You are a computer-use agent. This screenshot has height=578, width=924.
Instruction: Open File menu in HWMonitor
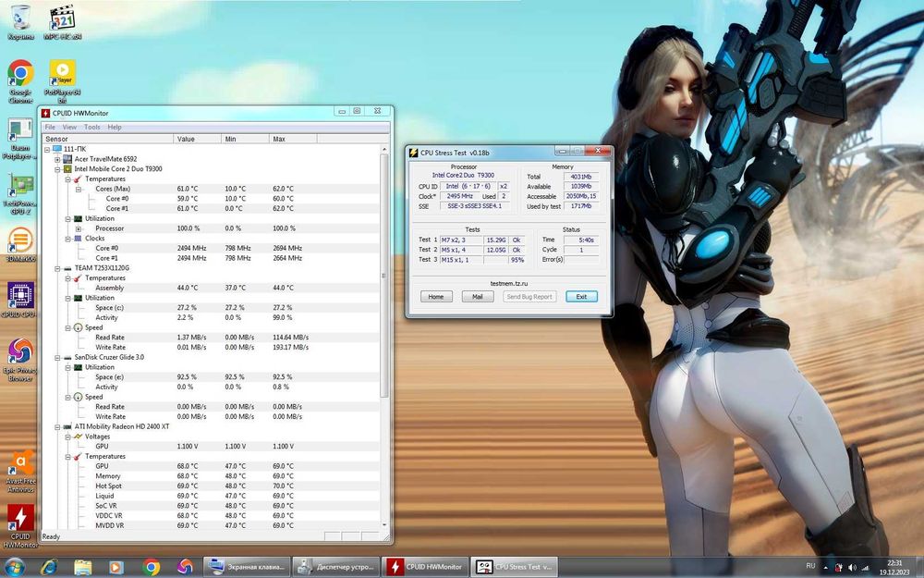[x=50, y=127]
